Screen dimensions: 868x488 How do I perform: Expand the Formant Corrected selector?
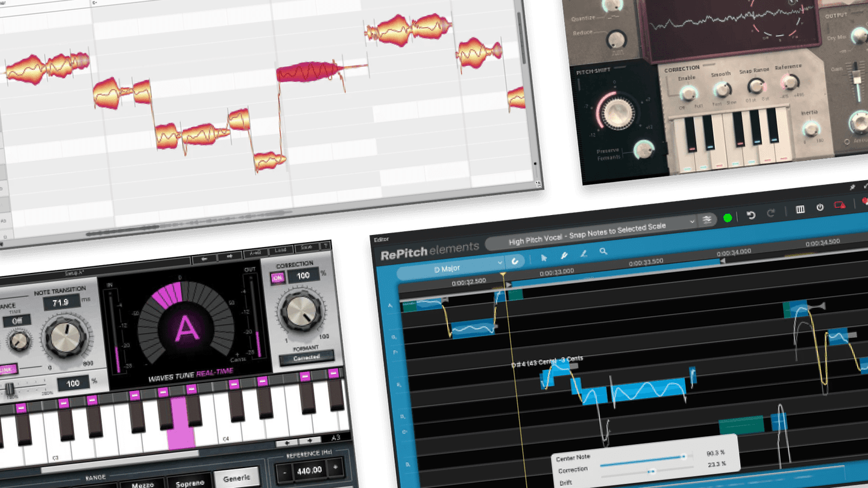click(x=306, y=357)
